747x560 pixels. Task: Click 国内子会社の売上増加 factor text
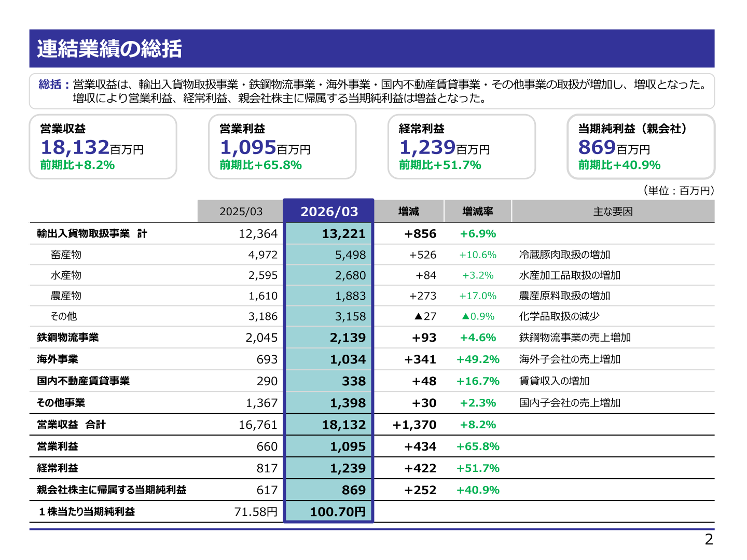(570, 403)
